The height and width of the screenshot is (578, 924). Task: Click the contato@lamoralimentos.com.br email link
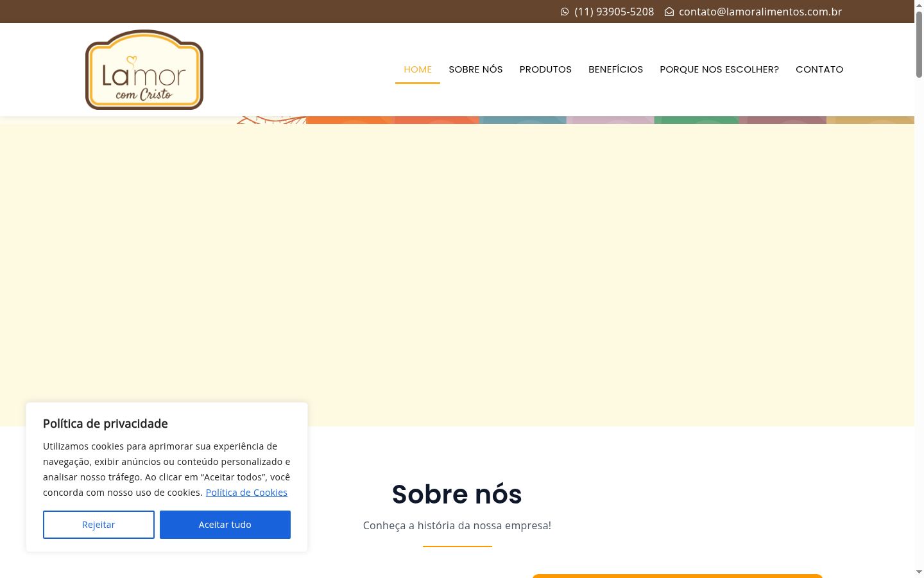coord(760,12)
